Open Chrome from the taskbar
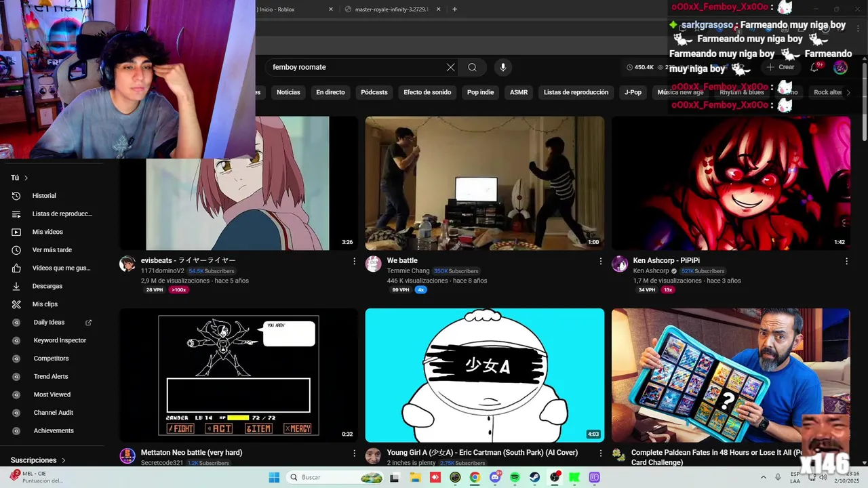Screen dimensions: 868x488 (x=475, y=477)
